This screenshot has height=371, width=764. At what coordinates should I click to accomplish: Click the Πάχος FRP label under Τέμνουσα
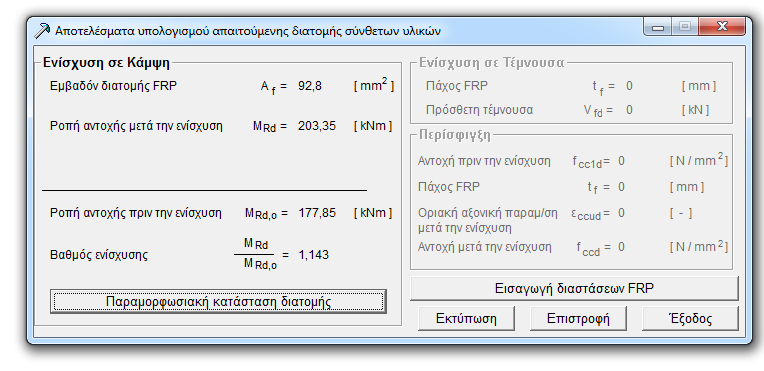point(457,86)
